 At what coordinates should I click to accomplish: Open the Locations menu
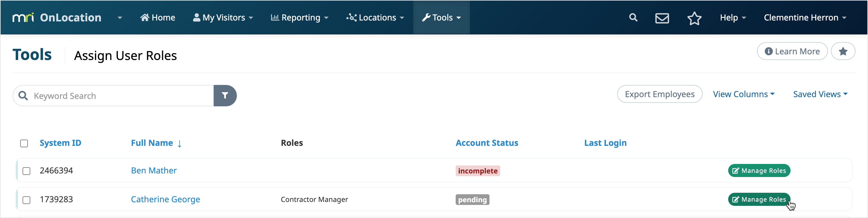[x=375, y=18]
